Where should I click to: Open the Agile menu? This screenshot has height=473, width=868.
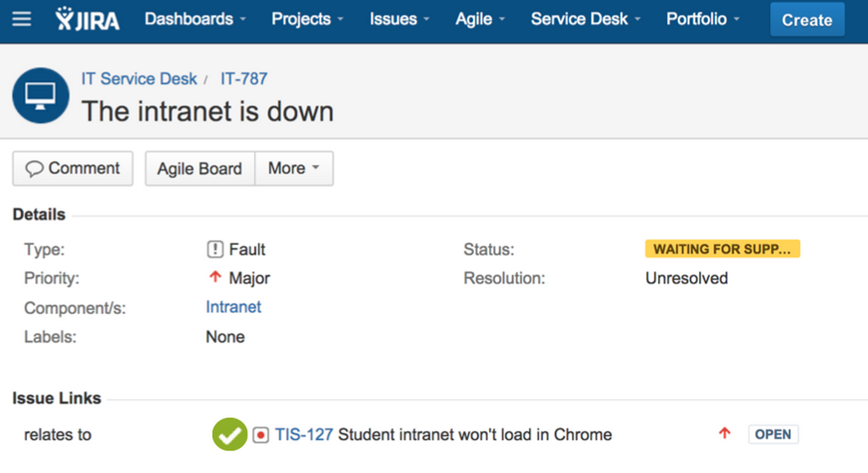pyautogui.click(x=480, y=19)
